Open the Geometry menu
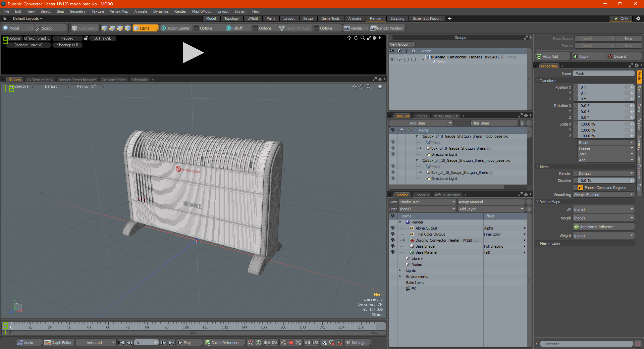644x349 pixels. click(77, 11)
